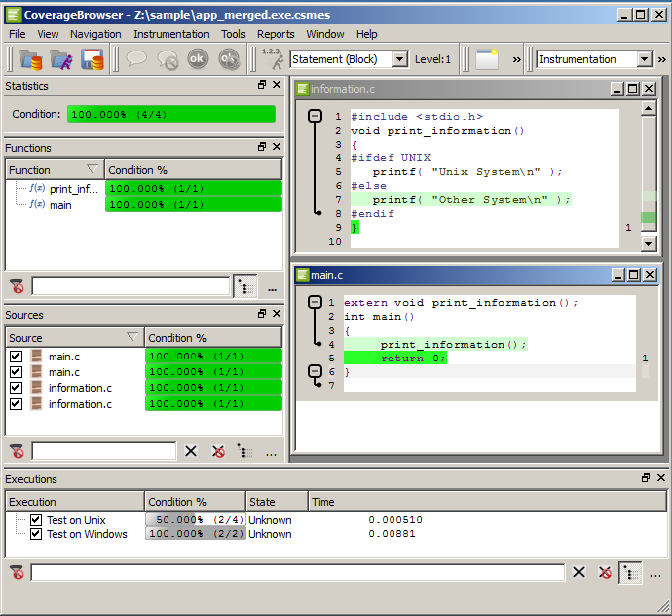
Task: Toggle tree view icon in Functions panel
Action: coord(245,287)
